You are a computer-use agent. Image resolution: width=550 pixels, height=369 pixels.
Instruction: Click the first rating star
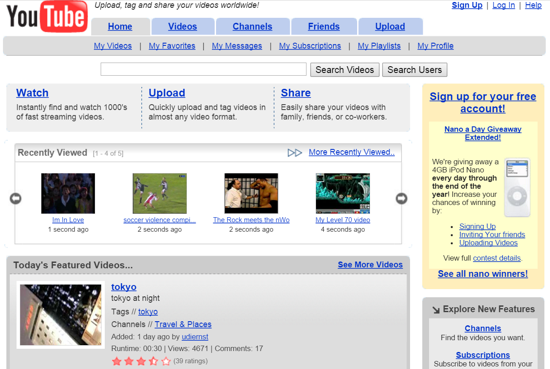[116, 361]
